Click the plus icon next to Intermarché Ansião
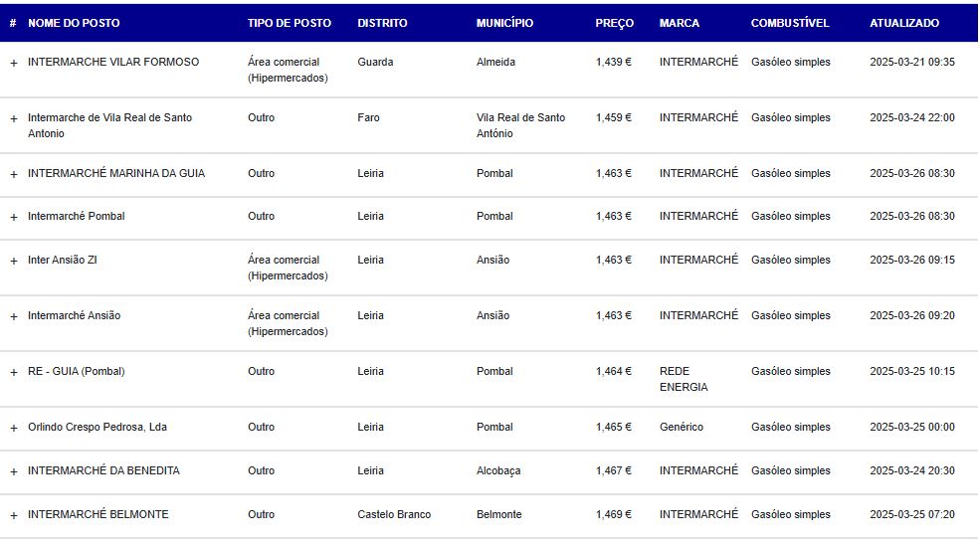 [x=14, y=316]
